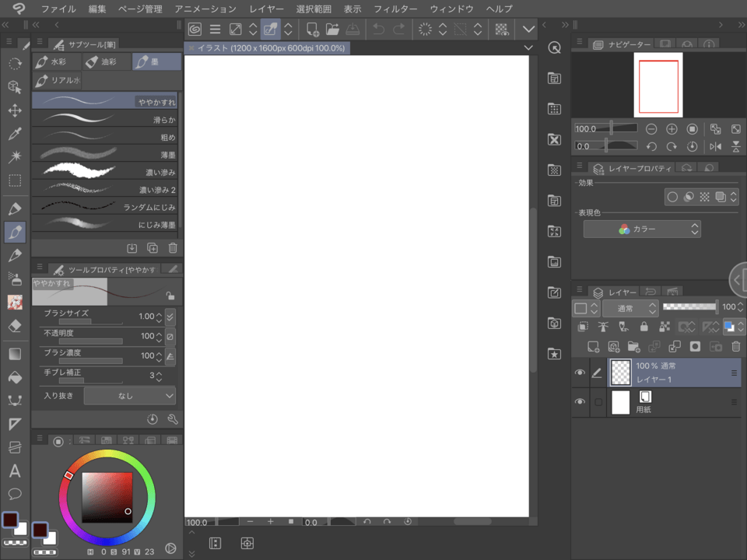
Task: Toggle the tool property lock icon
Action: [170, 296]
